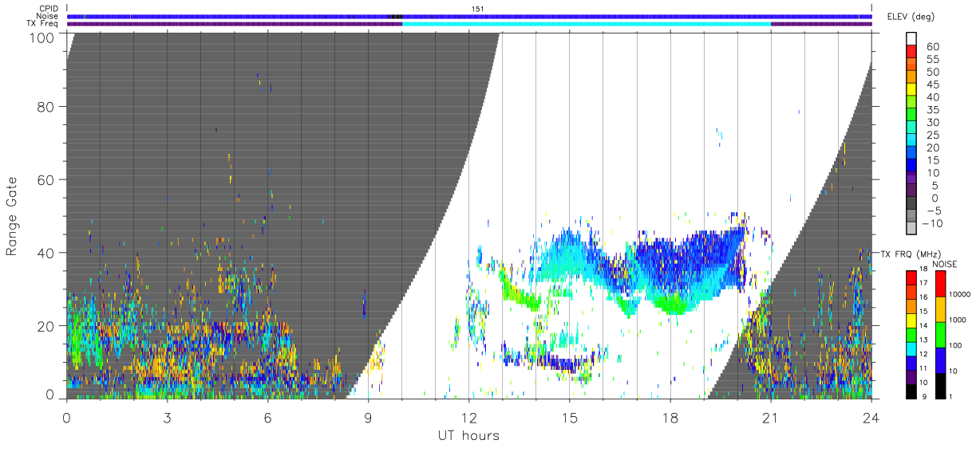The height and width of the screenshot is (452, 980).
Task: Click orange swatch in NOISE color bar
Action: click(x=941, y=309)
